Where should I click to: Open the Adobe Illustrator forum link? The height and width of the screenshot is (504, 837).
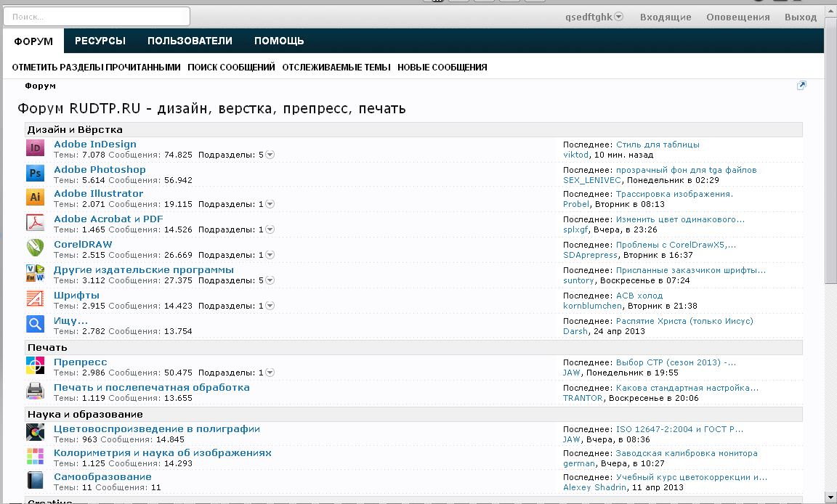[x=99, y=194]
